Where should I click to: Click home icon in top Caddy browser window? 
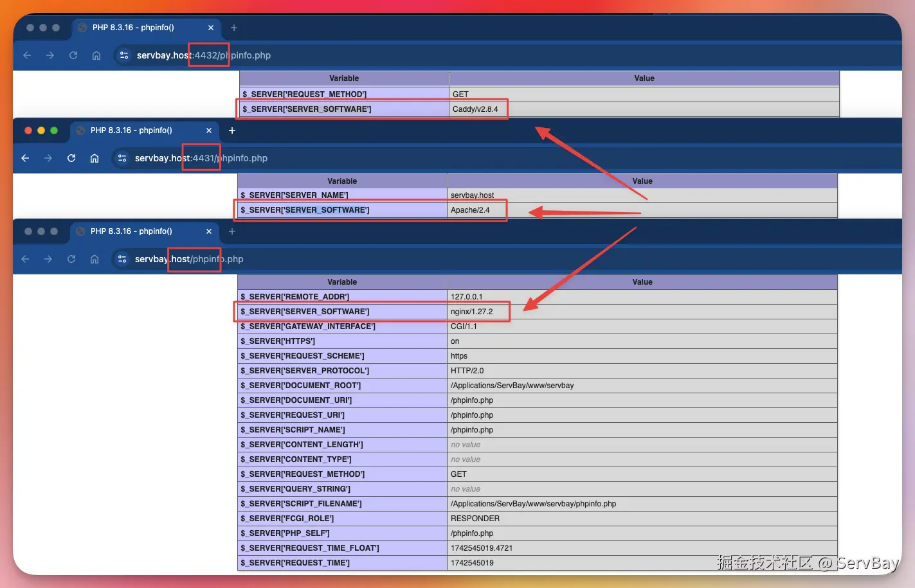click(96, 55)
